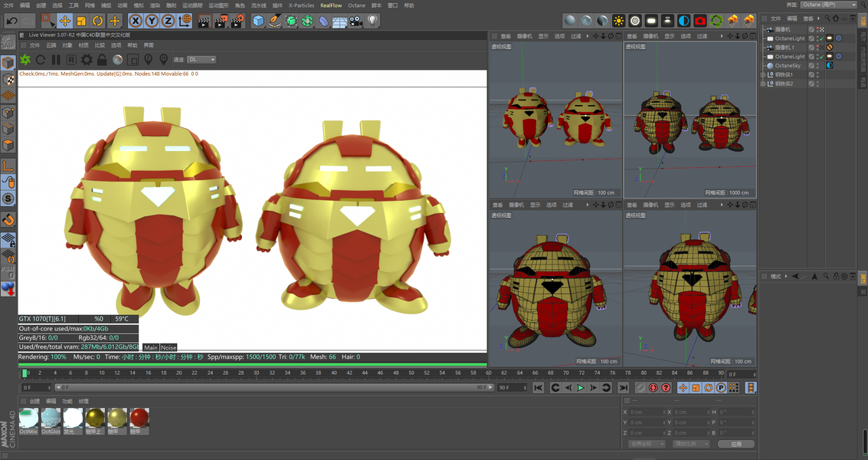Open Octane settings gear icon in Live Viewer
The width and height of the screenshot is (868, 460).
click(x=87, y=59)
